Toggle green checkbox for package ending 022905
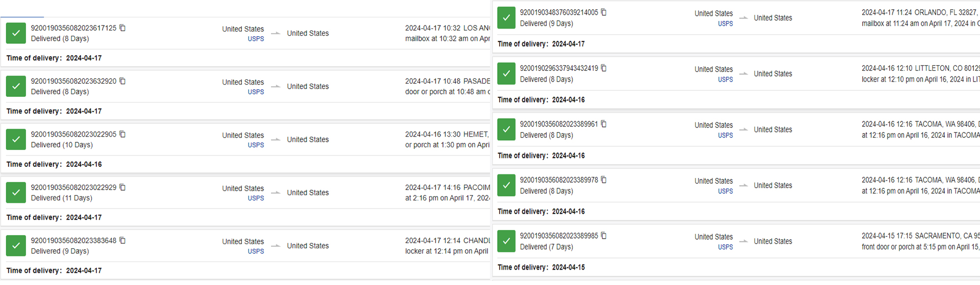 pos(16,139)
